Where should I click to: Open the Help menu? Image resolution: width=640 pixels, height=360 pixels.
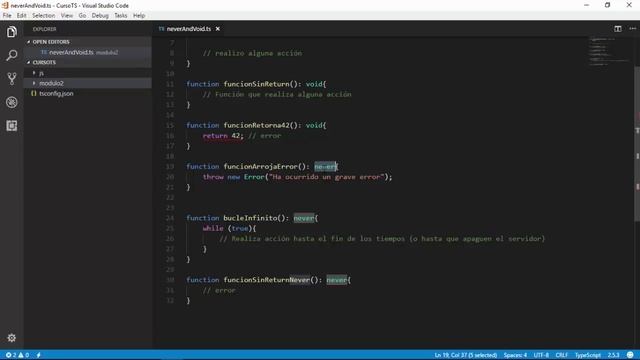point(139,16)
